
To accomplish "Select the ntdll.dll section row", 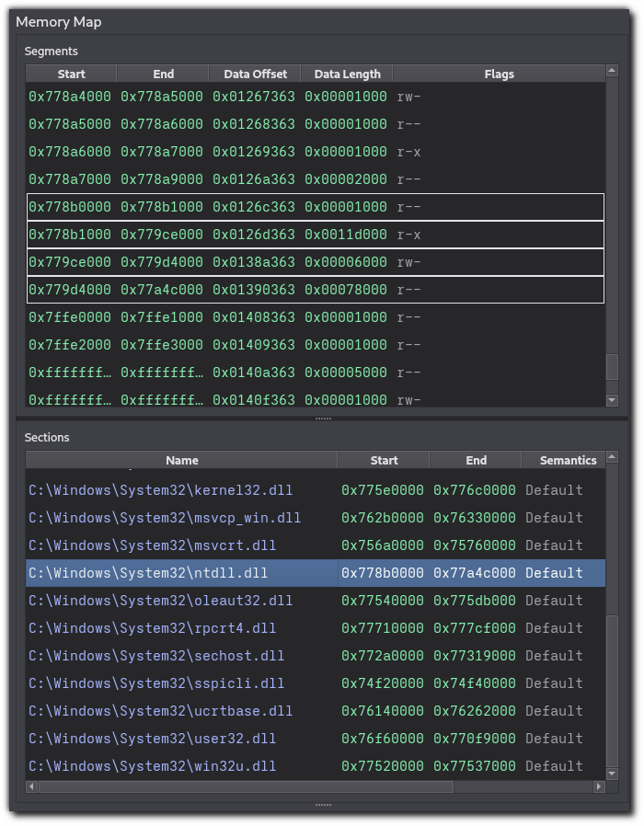I will [181, 573].
